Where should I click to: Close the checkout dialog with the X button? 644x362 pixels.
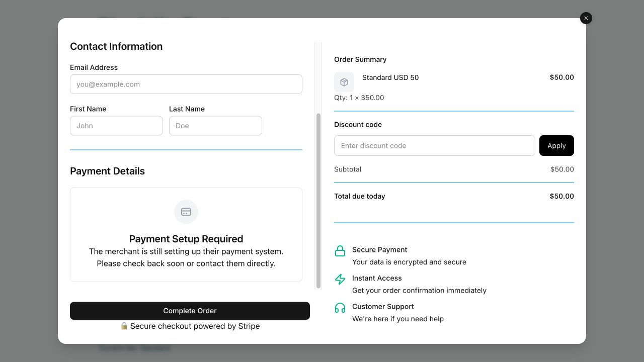coord(586,18)
